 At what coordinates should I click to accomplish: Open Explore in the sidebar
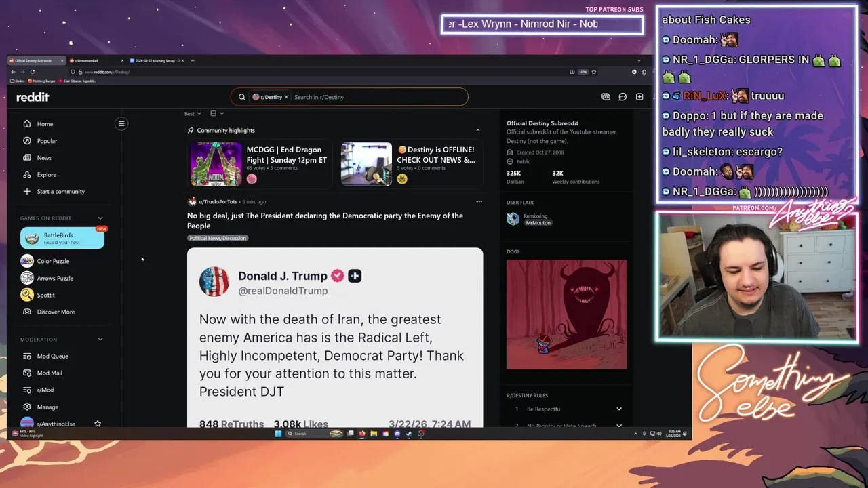40,175
